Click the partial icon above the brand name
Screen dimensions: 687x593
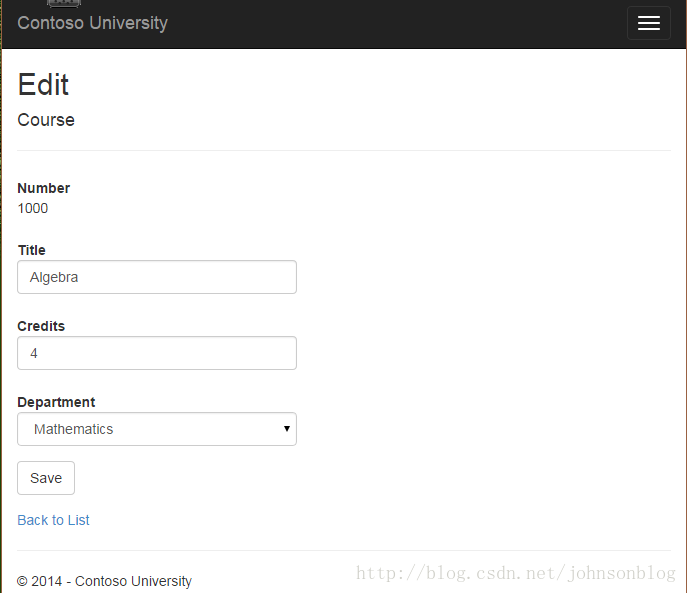pyautogui.click(x=64, y=4)
